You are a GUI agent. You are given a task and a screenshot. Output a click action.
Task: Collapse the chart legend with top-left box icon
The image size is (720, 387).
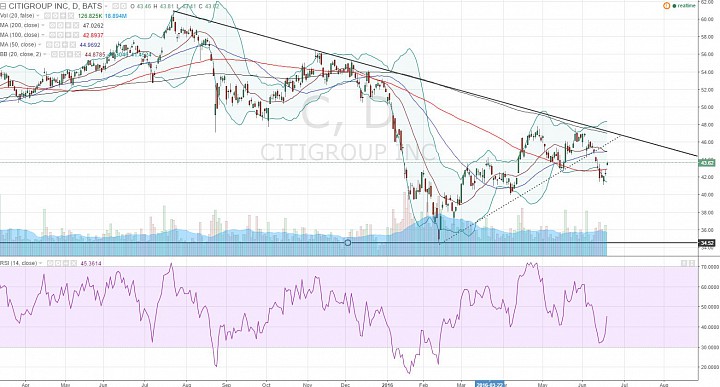pyautogui.click(x=3, y=6)
